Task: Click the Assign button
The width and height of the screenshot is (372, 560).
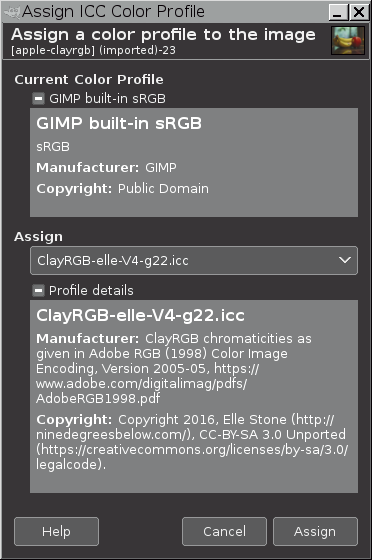Action: pyautogui.click(x=315, y=531)
